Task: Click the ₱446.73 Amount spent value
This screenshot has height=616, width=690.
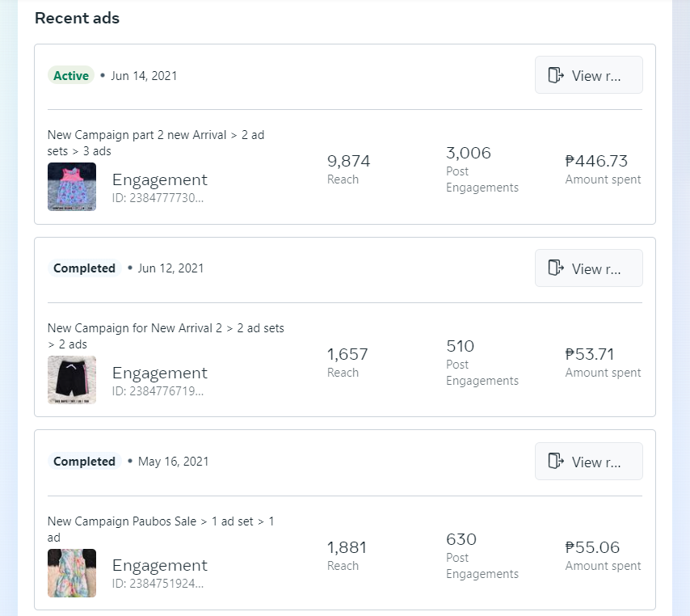Action: [x=596, y=162]
